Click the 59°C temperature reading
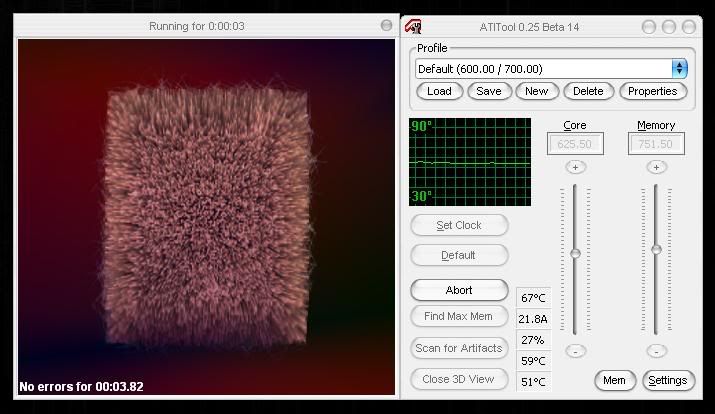This screenshot has width=715, height=414. (533, 361)
